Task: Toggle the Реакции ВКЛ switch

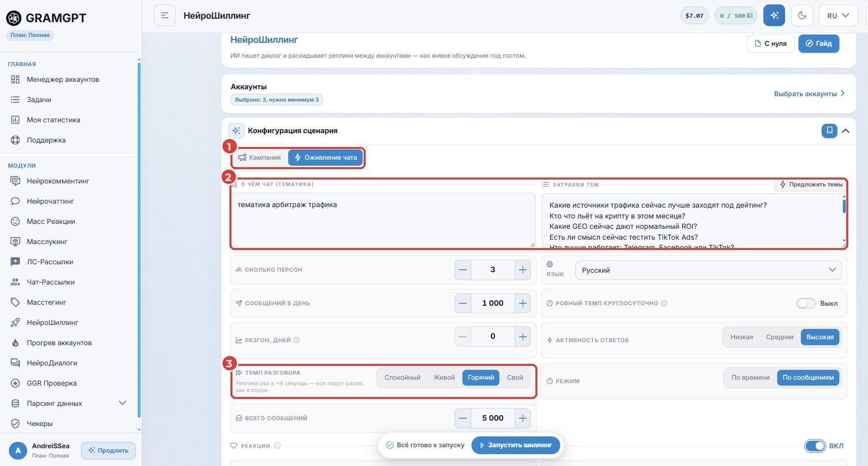Action: click(x=815, y=446)
